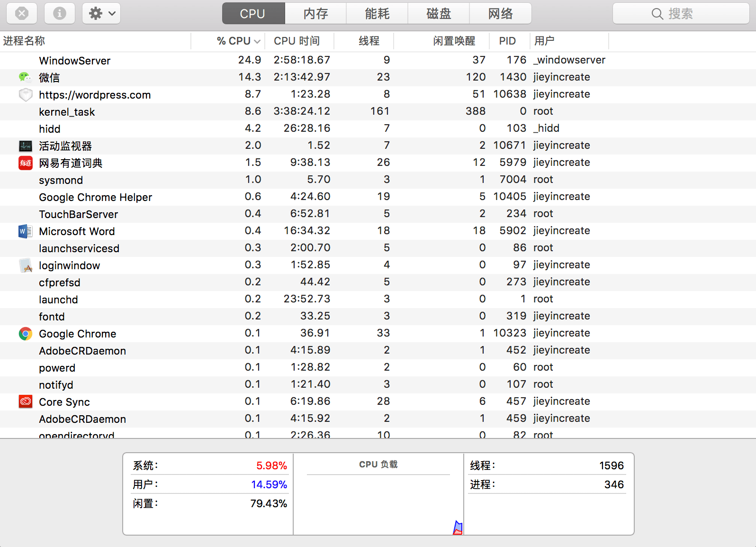The image size is (756, 547).
Task: Click the Microsoft Word process name
Action: [x=77, y=231]
